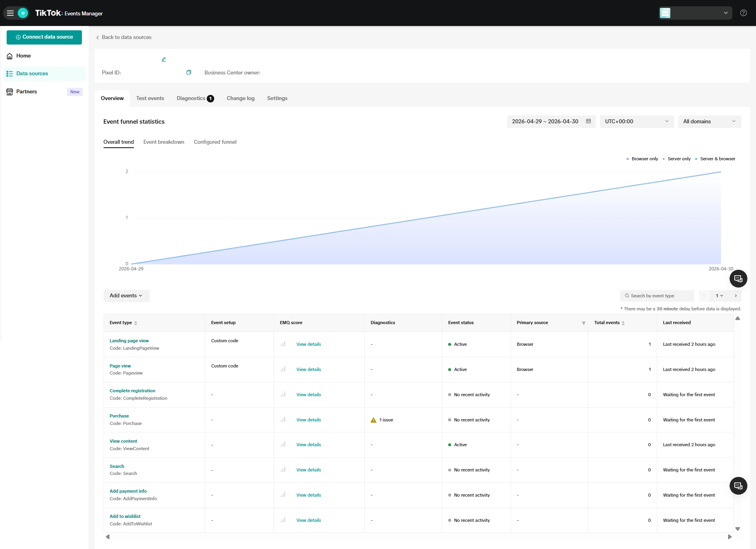Open Data sources in sidebar
The image size is (756, 549).
pos(44,74)
